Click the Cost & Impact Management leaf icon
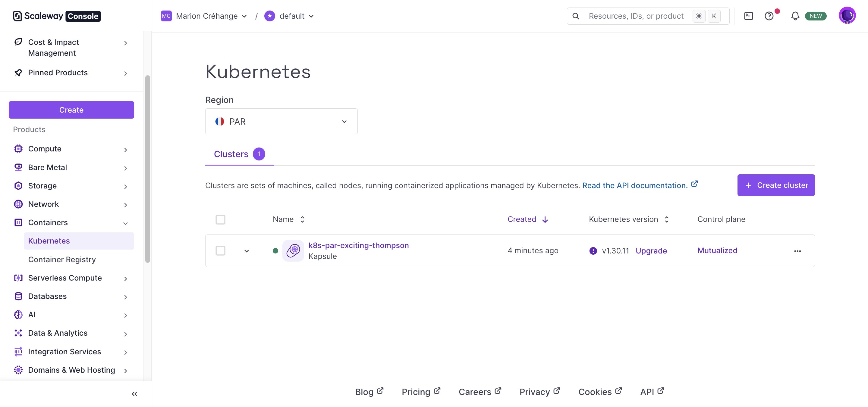 (x=18, y=42)
